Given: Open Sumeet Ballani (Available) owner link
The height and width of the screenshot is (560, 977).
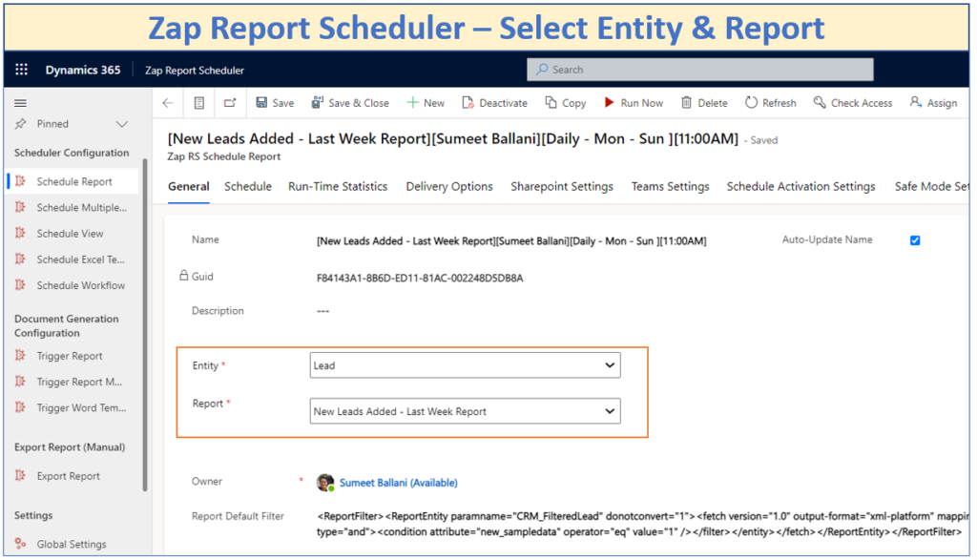Looking at the screenshot, I should [x=398, y=483].
